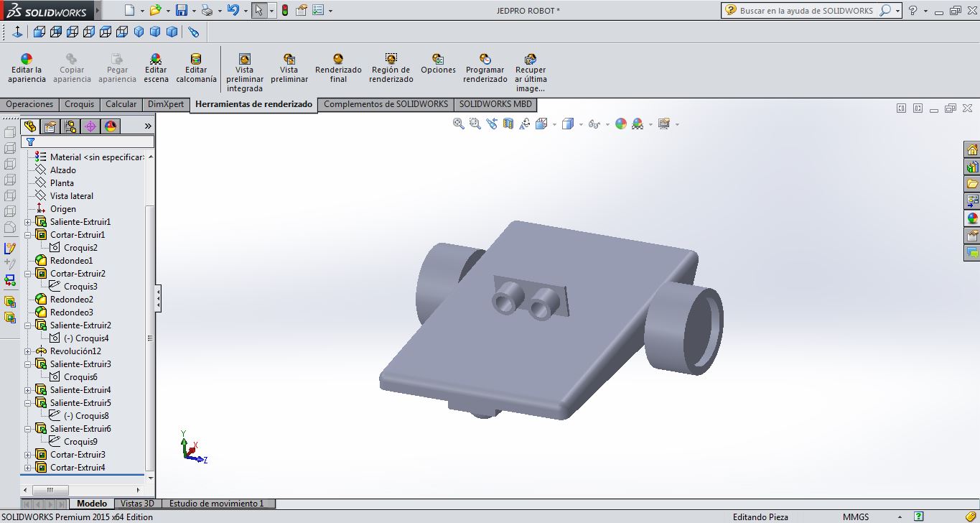Open the Vistas 3D bottom tab
This screenshot has width=980, height=523.
(137, 504)
